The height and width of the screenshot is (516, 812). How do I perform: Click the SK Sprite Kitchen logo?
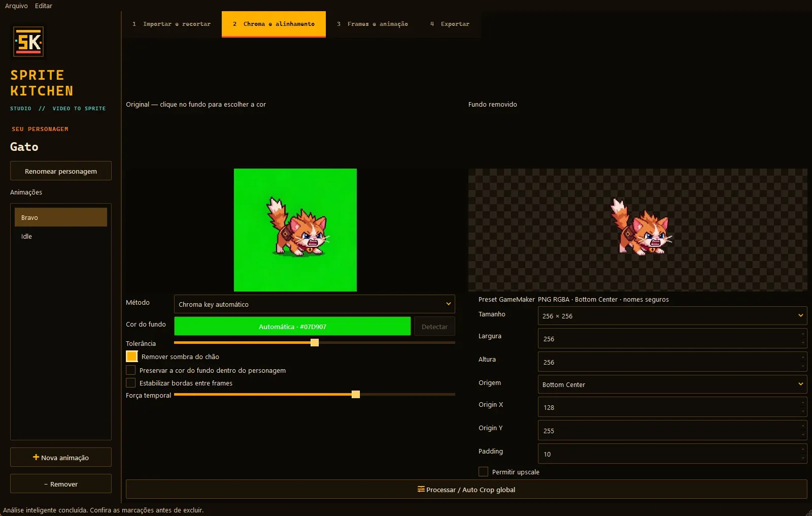pyautogui.click(x=28, y=42)
